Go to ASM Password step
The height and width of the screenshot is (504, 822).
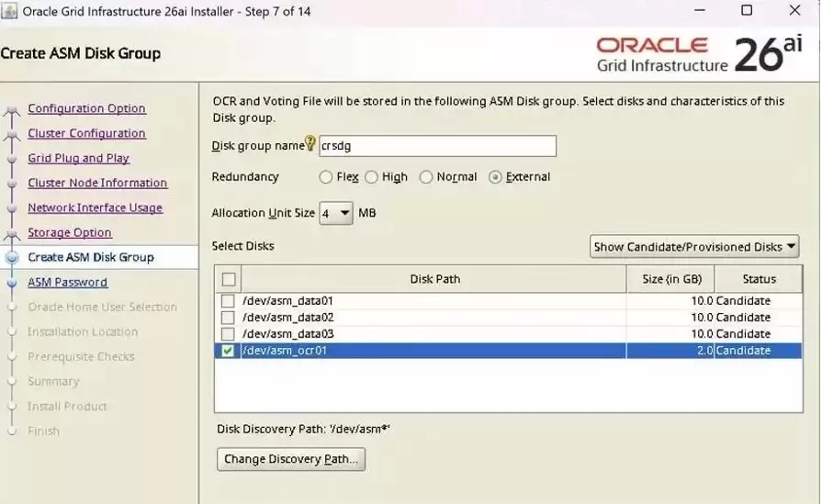click(x=68, y=282)
